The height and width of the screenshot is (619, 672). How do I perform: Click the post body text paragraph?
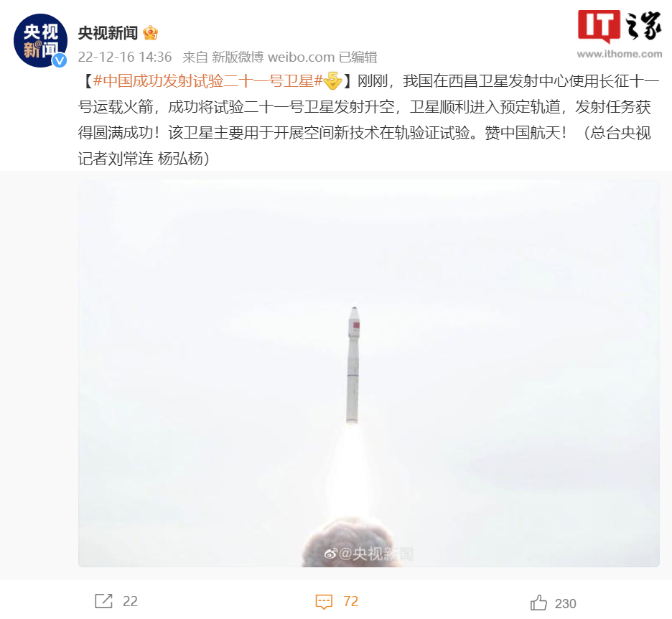(368, 120)
